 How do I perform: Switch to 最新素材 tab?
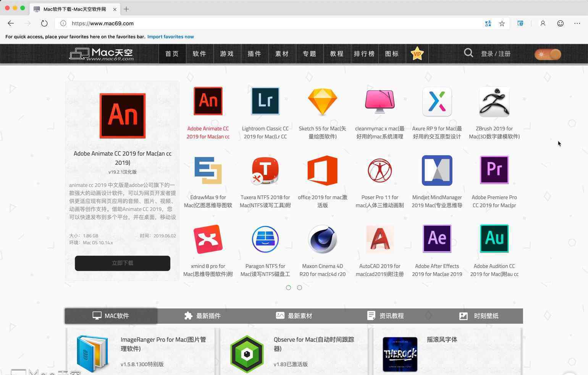click(294, 316)
